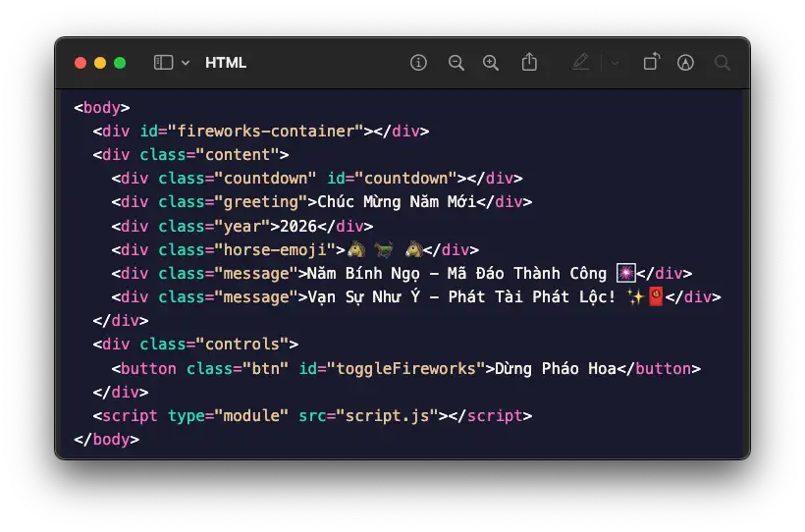Click the HTML window title

click(226, 63)
